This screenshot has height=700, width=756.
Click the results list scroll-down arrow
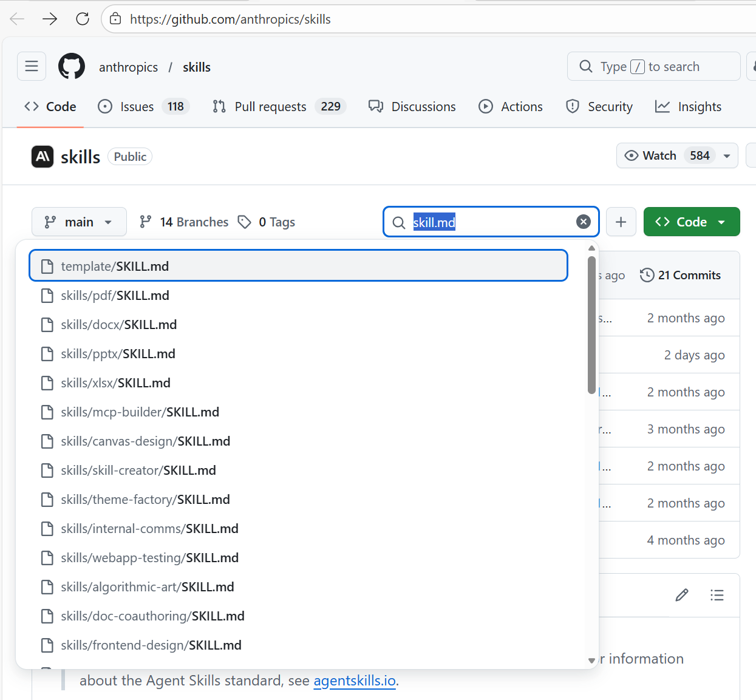[x=591, y=660]
